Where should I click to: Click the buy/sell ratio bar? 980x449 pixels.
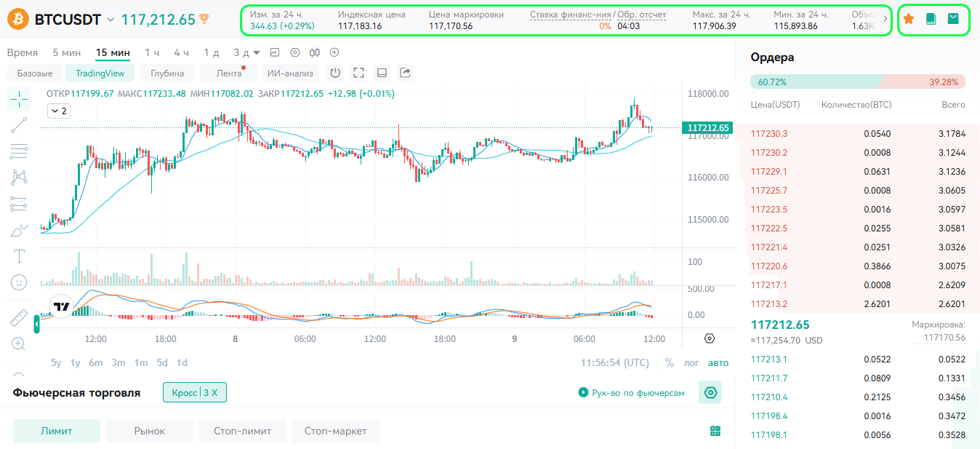(x=858, y=82)
